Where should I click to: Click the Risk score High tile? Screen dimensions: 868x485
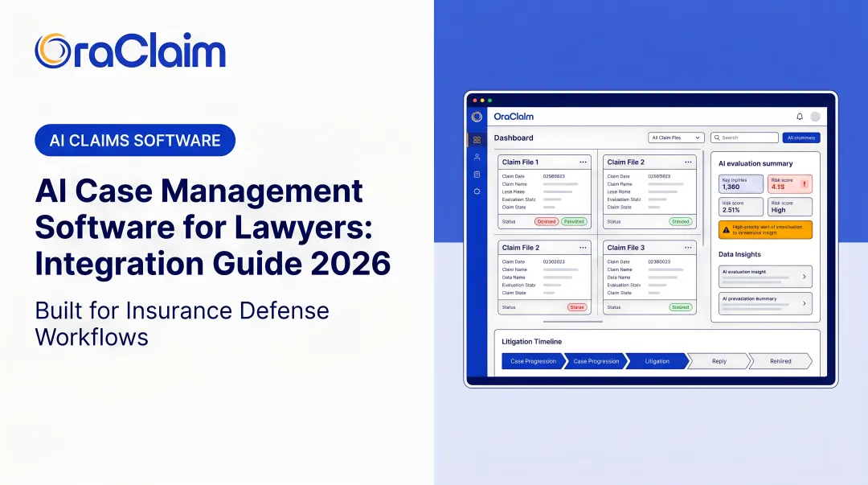point(790,207)
